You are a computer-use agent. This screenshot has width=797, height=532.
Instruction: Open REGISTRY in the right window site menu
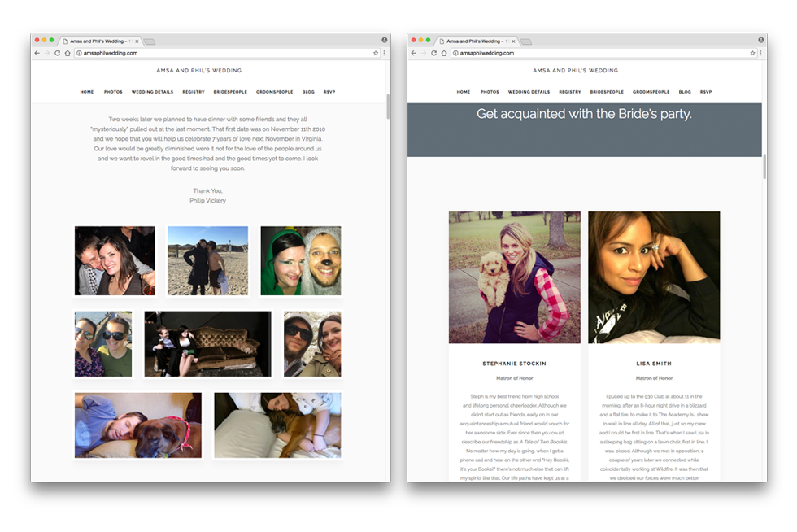[x=570, y=92]
